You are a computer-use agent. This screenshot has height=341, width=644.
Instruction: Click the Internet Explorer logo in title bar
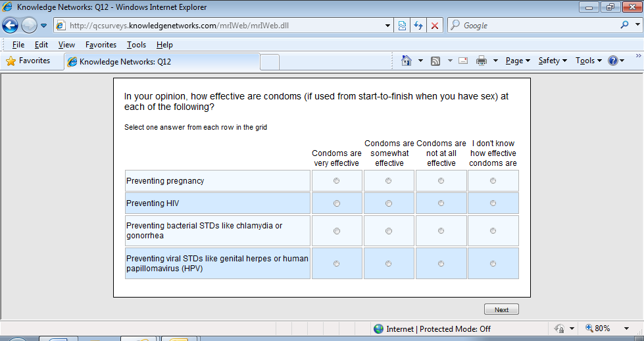click(x=7, y=7)
